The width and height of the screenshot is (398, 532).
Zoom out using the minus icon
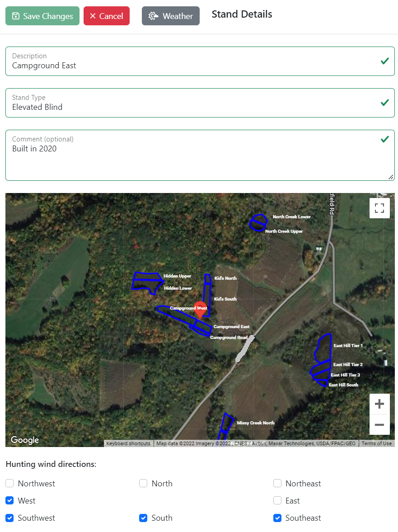coord(379,425)
